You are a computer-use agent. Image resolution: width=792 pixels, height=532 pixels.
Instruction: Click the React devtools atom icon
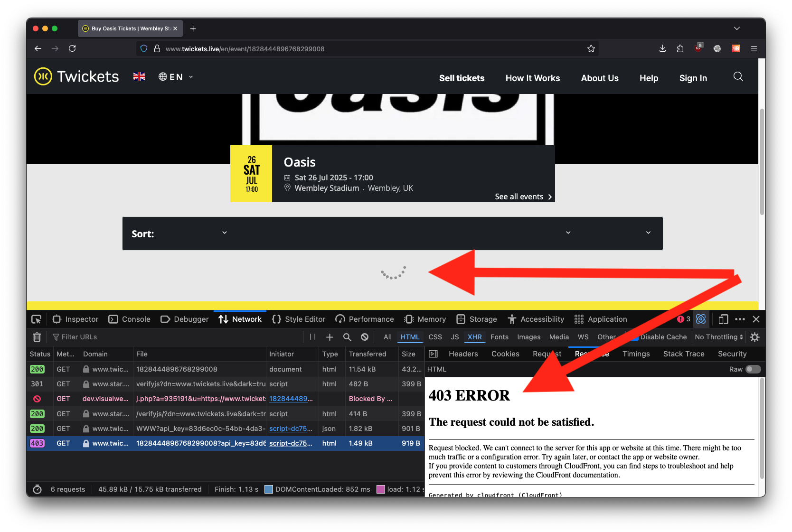pyautogui.click(x=701, y=319)
